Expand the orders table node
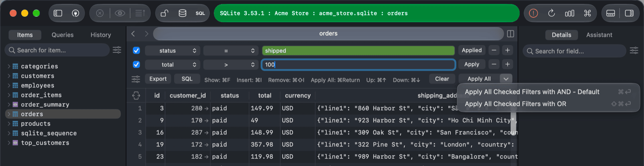The height and width of the screenshot is (166, 644). pyautogui.click(x=9, y=114)
